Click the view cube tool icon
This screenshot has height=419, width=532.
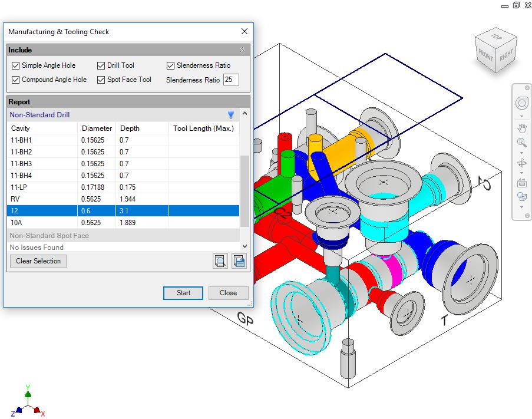click(521, 197)
